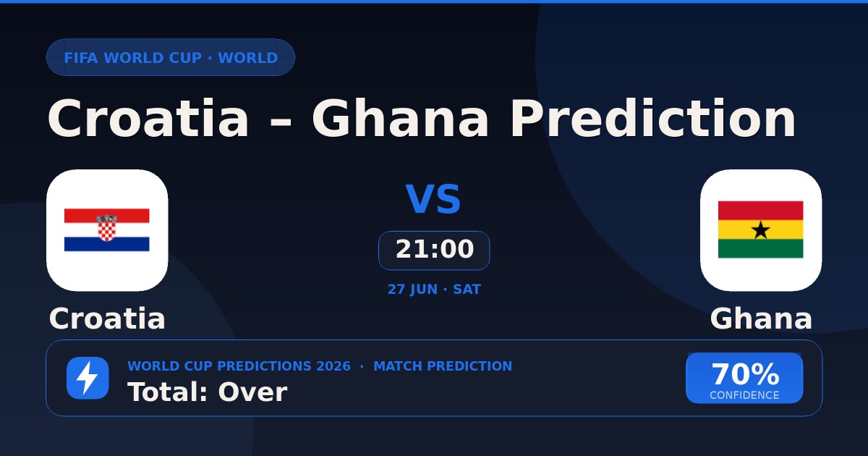Image resolution: width=868 pixels, height=456 pixels.
Task: Open World Cup Predictions 2026 label
Action: pyautogui.click(x=239, y=366)
